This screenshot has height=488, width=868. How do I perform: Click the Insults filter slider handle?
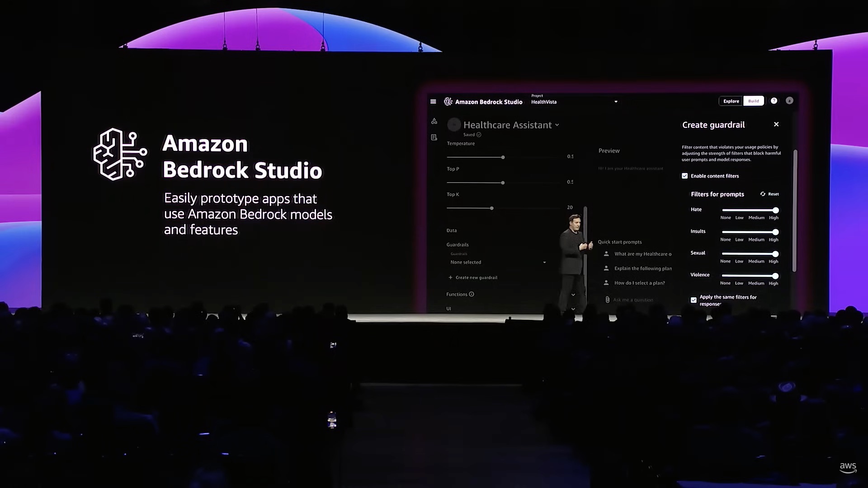coord(776,232)
